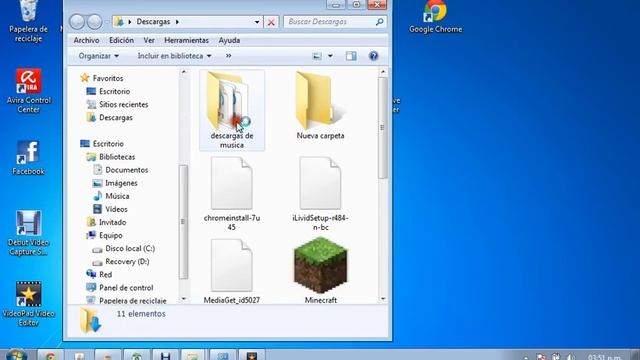Image resolution: width=640 pixels, height=360 pixels.
Task: Launch Avira Control Center desktop shortcut
Action: pos(29,91)
